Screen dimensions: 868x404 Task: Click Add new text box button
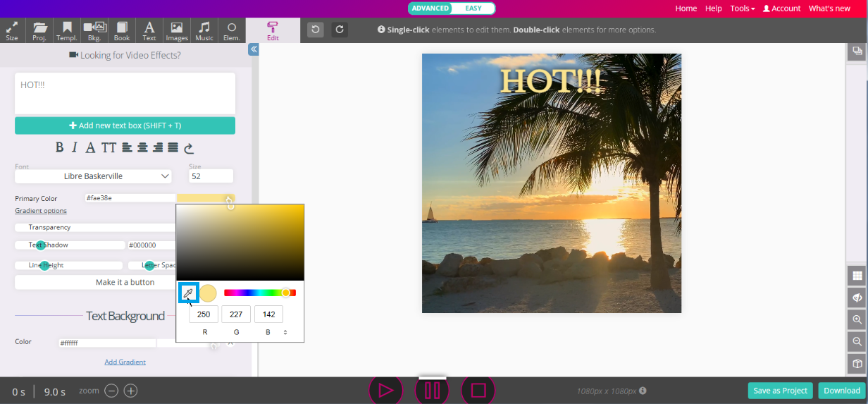125,126
